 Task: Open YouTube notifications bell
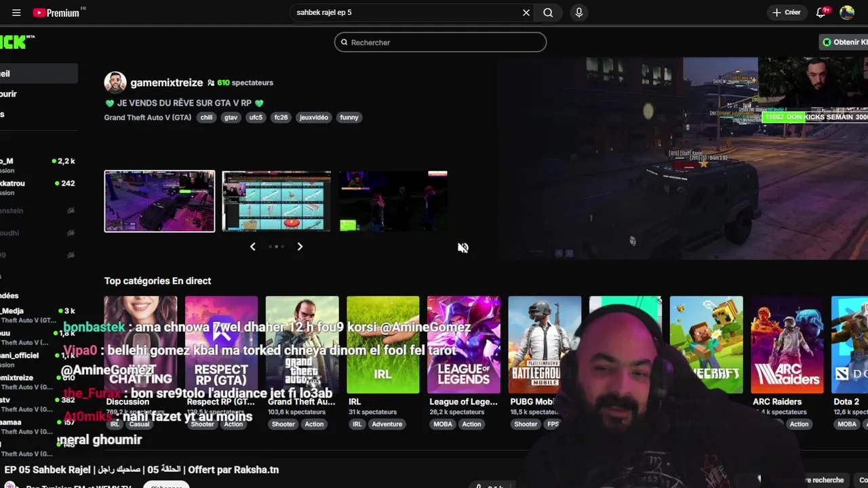click(x=821, y=12)
